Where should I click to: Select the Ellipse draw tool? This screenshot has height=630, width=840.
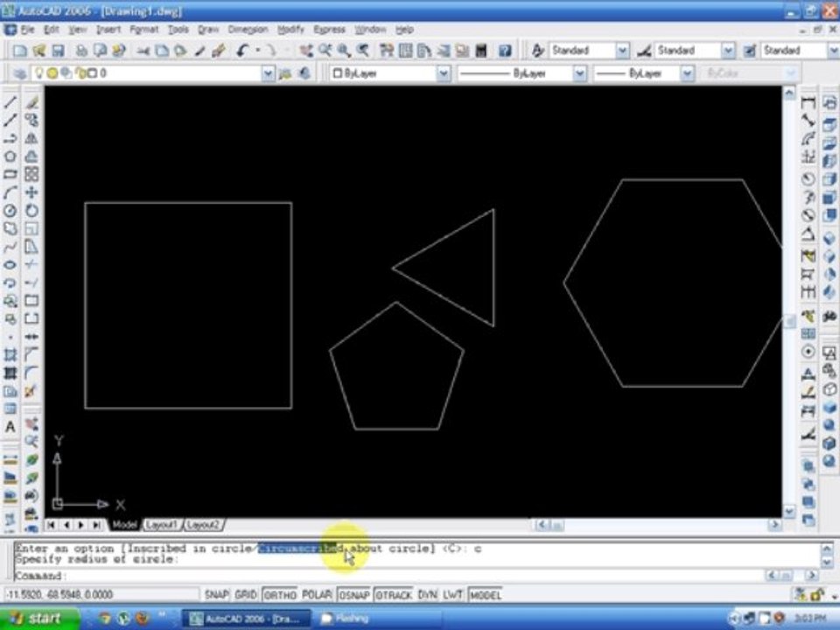point(10,264)
